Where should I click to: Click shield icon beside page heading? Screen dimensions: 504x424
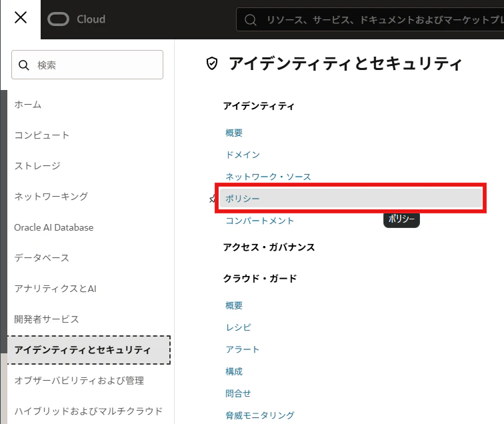pos(212,63)
